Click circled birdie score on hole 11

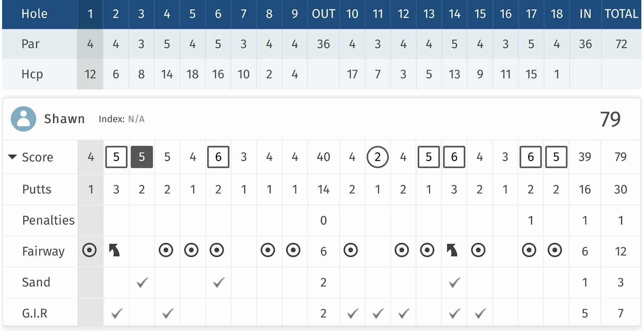pyautogui.click(x=378, y=157)
